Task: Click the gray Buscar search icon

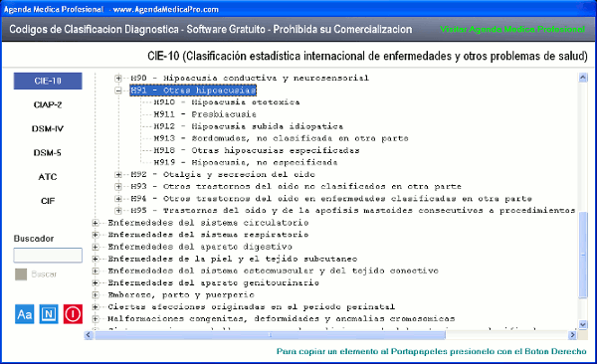Action: pyautogui.click(x=21, y=274)
